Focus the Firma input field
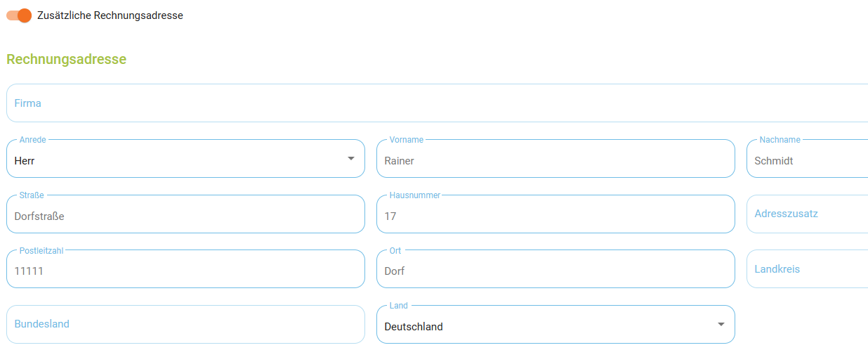The image size is (868, 350). coord(437,103)
